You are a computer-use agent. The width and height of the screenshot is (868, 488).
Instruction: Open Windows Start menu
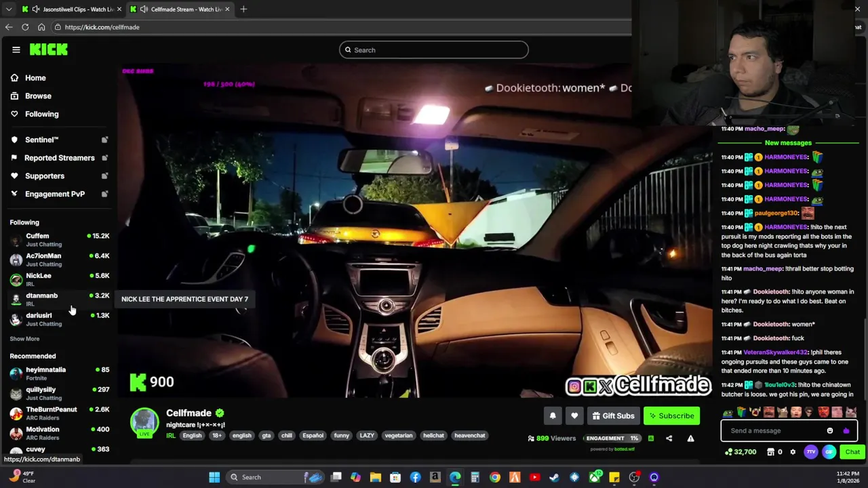click(214, 477)
